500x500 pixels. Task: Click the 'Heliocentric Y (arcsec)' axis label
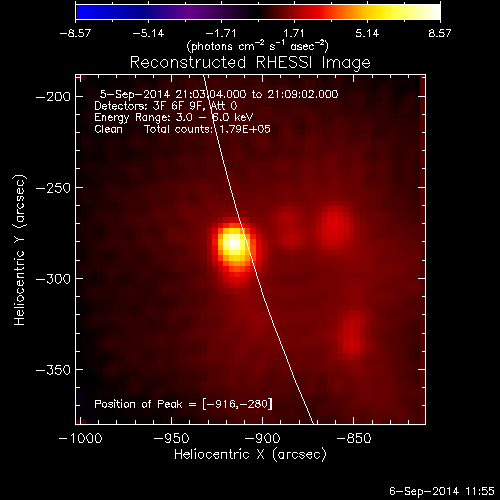[x=19, y=250]
